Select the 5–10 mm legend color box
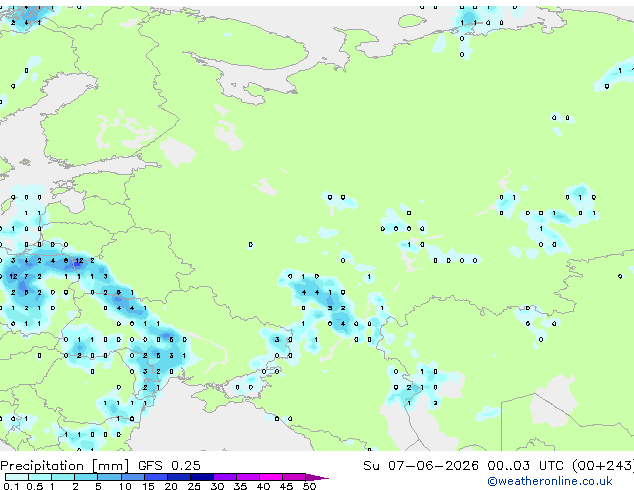634x490 pixels. [110, 477]
